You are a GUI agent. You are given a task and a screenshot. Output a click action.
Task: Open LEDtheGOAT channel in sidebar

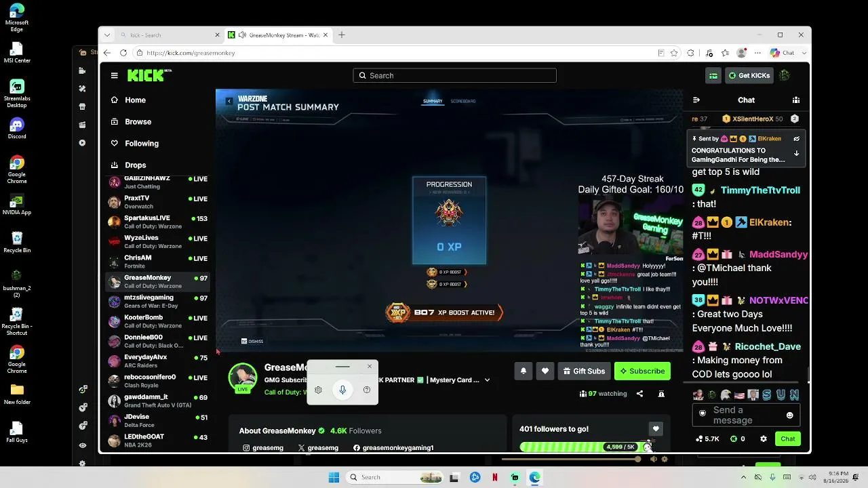(x=157, y=441)
